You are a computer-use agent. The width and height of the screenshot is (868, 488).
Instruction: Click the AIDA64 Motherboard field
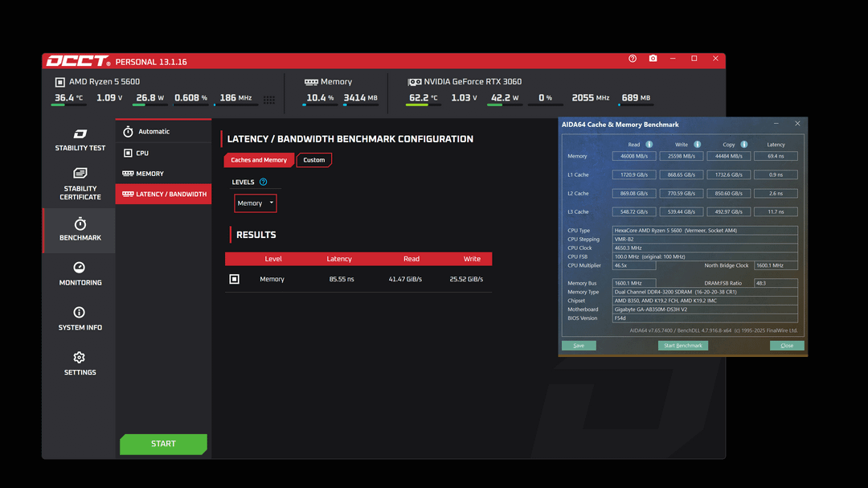coord(705,310)
